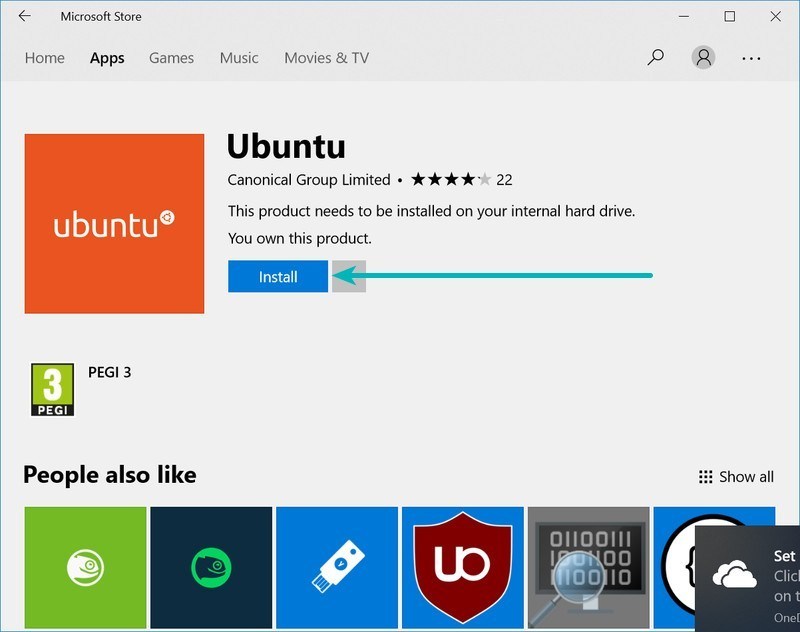The height and width of the screenshot is (632, 800).
Task: Open the uBlock Origin shield tile
Action: click(x=463, y=568)
